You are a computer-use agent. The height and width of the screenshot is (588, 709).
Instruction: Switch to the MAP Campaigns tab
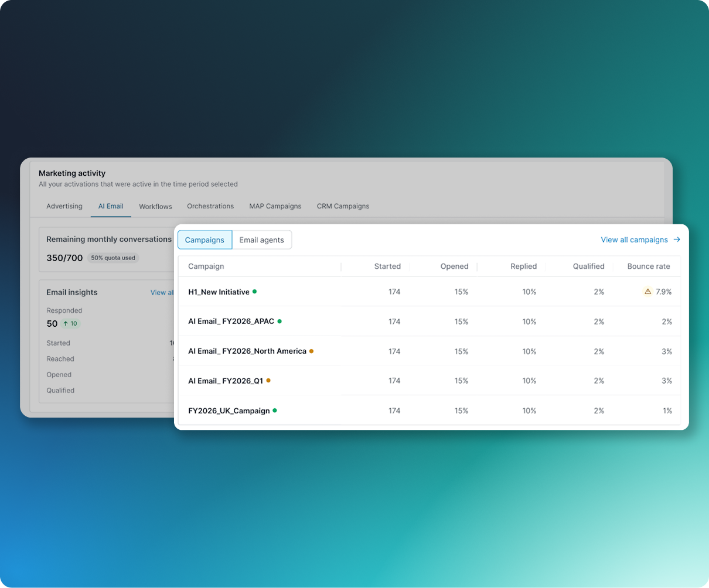click(275, 206)
